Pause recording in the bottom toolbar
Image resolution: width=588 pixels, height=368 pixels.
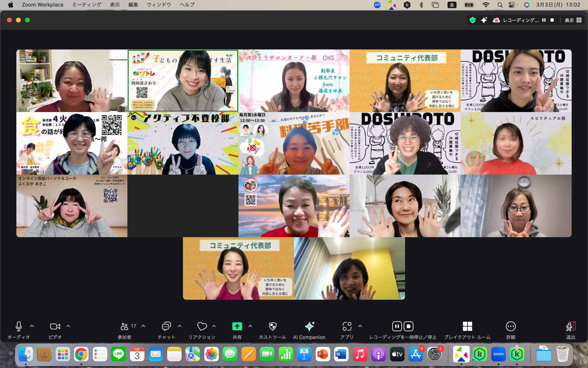coord(397,326)
